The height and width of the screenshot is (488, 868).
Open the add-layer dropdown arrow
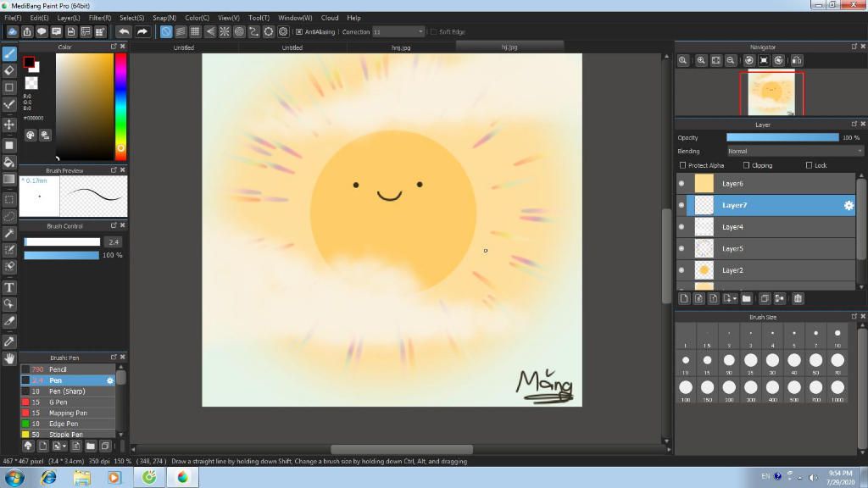click(x=735, y=299)
